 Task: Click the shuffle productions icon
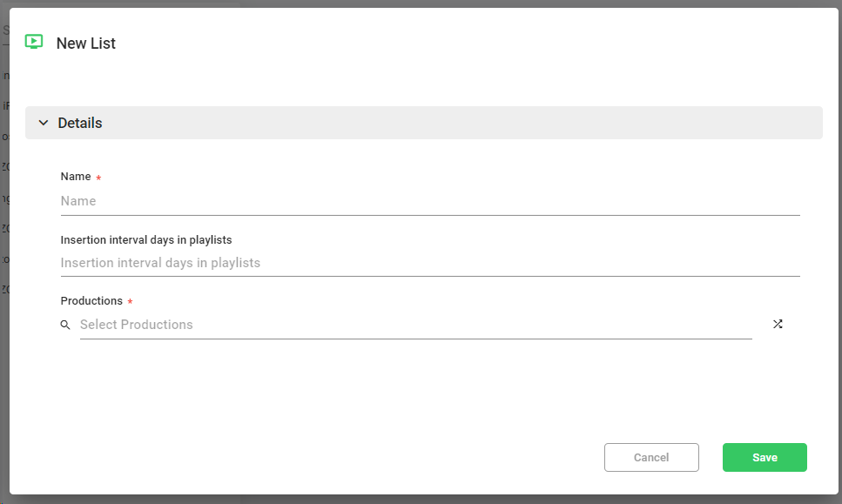click(778, 324)
